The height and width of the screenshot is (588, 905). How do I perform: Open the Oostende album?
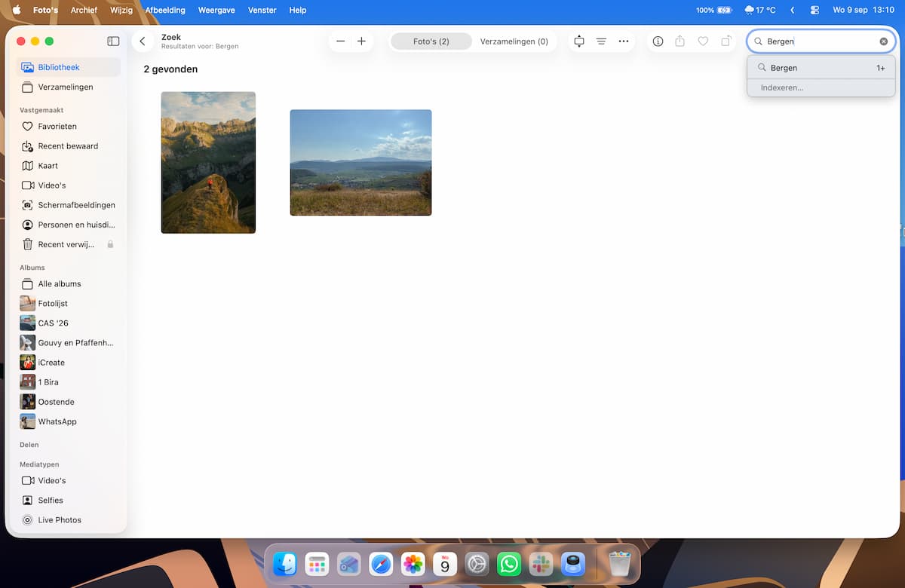point(69,402)
